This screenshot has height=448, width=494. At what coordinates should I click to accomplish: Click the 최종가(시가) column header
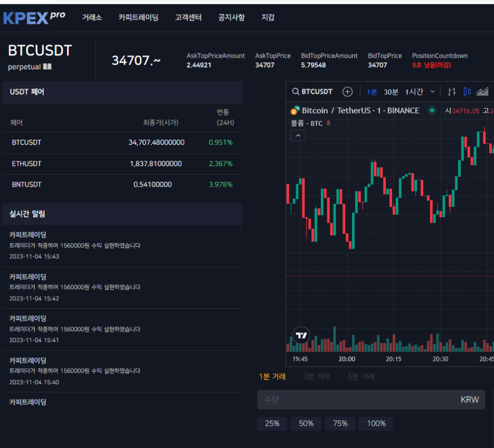click(160, 122)
